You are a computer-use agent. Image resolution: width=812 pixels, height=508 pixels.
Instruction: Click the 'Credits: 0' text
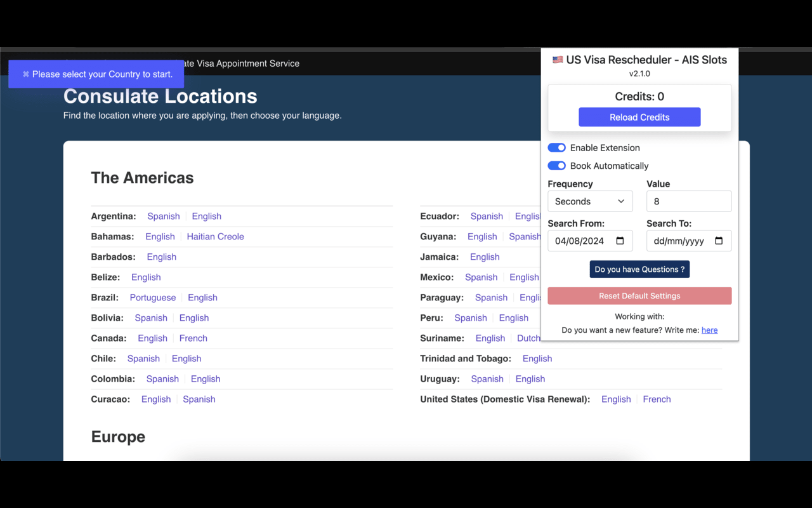(639, 97)
